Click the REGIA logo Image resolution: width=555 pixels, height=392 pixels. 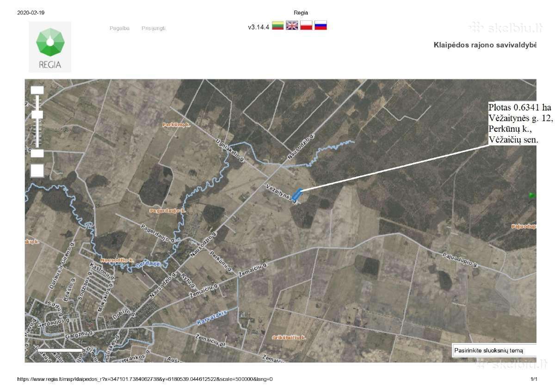(x=50, y=47)
